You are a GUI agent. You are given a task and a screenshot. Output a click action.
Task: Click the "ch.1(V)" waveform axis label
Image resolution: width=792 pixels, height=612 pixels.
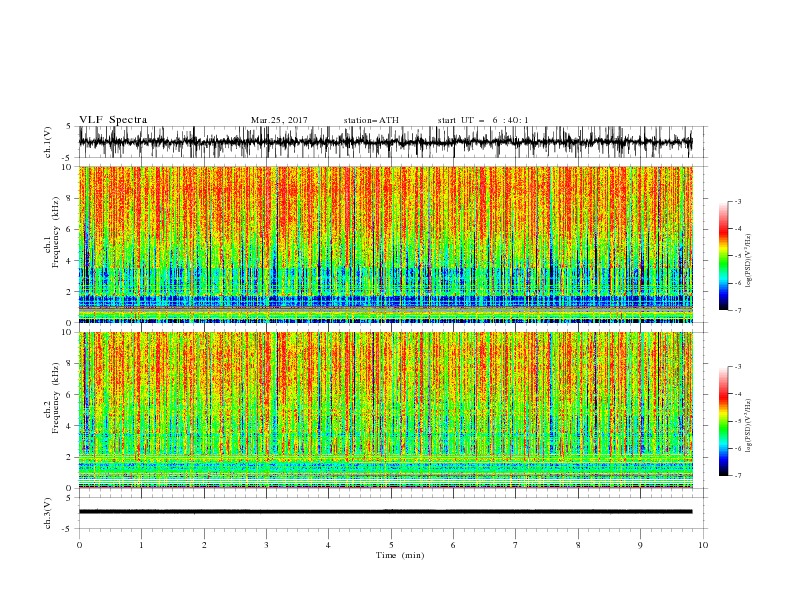click(48, 142)
